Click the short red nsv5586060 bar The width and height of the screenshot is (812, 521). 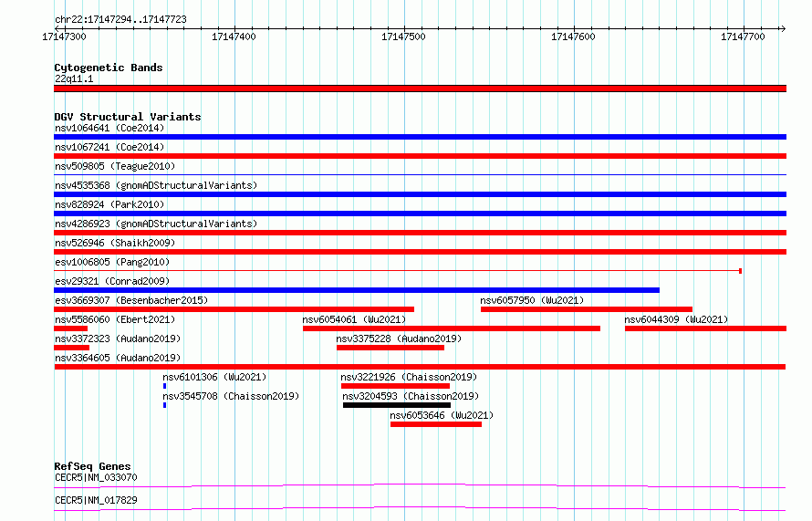71,328
